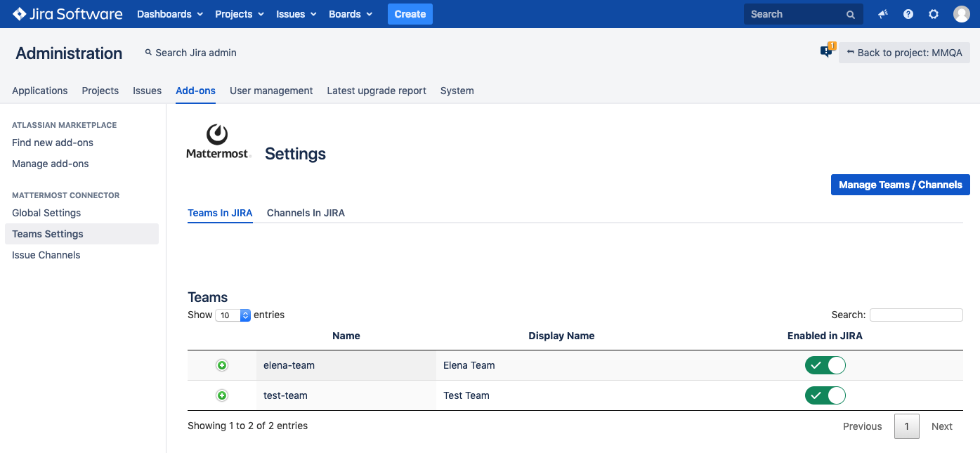
Task: Open the settings gear icon
Action: click(x=934, y=14)
